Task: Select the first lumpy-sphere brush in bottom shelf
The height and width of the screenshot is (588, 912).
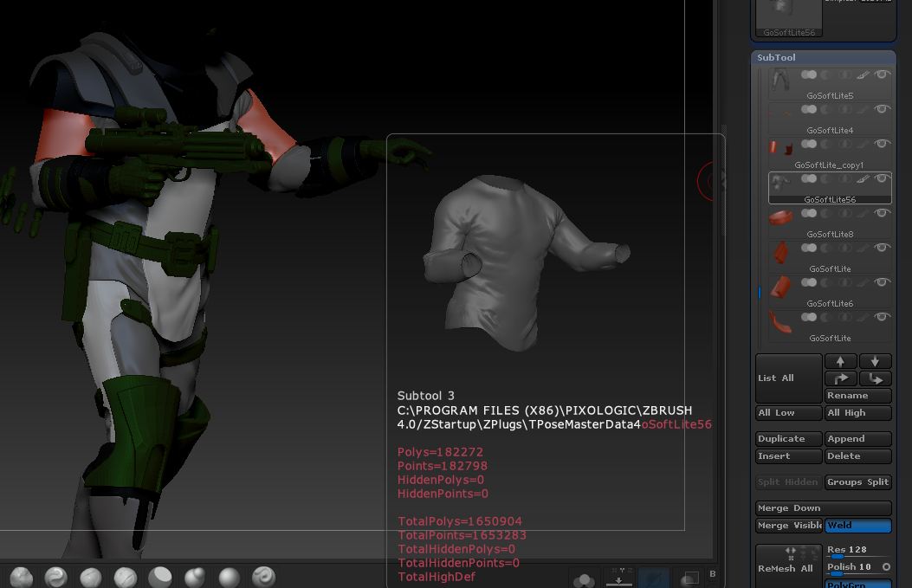Action: (x=22, y=577)
